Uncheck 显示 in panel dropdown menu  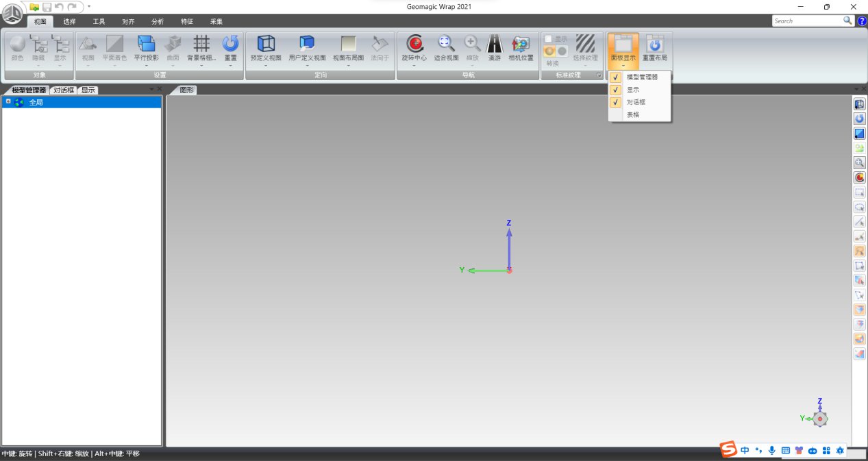coord(641,90)
